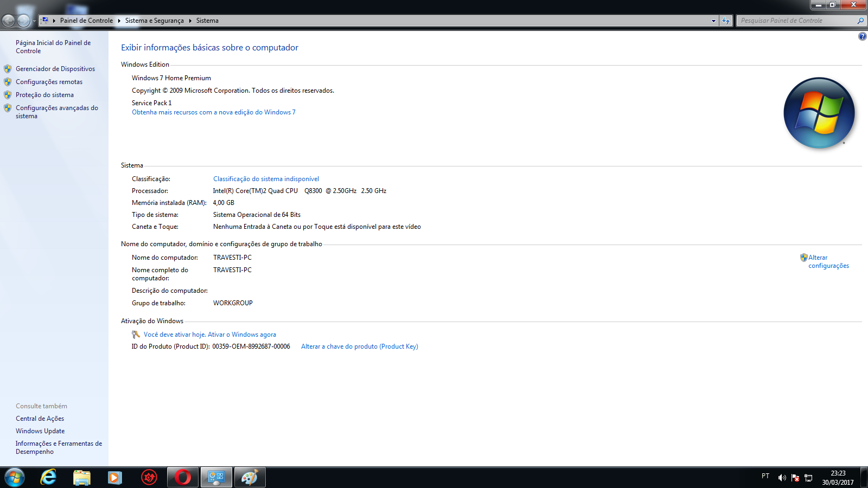
Task: Click the shield icon beside Configurações avançadas
Action: click(x=8, y=108)
